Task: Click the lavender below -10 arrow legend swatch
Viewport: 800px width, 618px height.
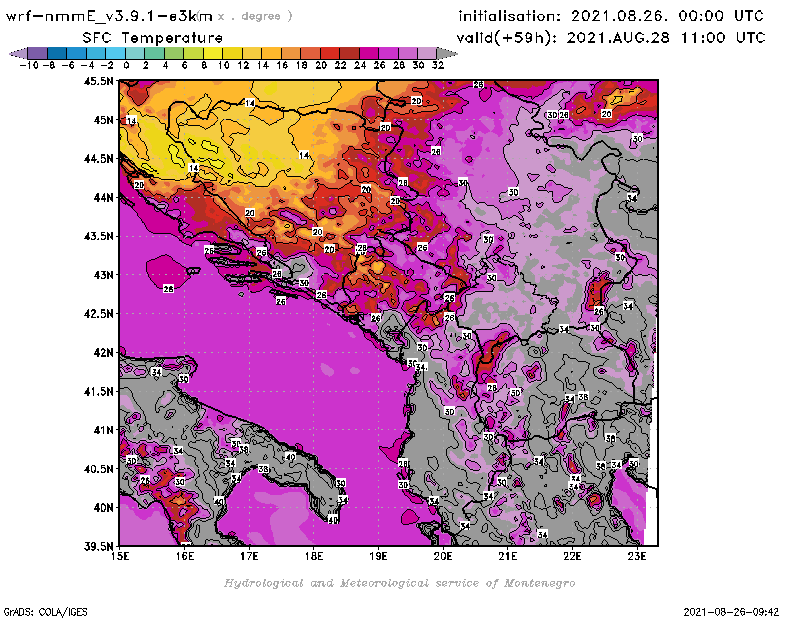Action: [x=19, y=53]
